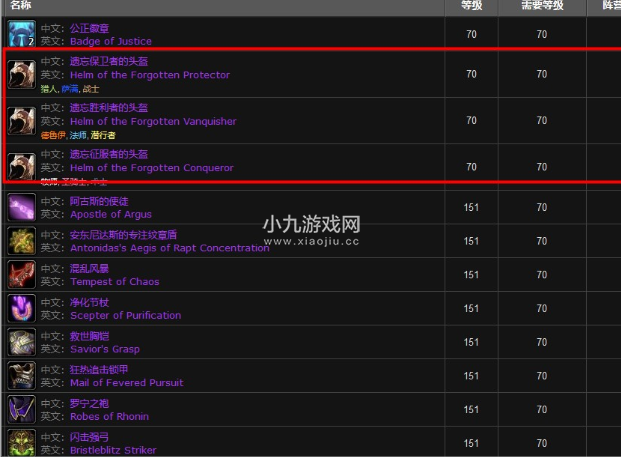Open Helm of the Forgotten Protector link
The width and height of the screenshot is (621, 457).
(x=150, y=75)
